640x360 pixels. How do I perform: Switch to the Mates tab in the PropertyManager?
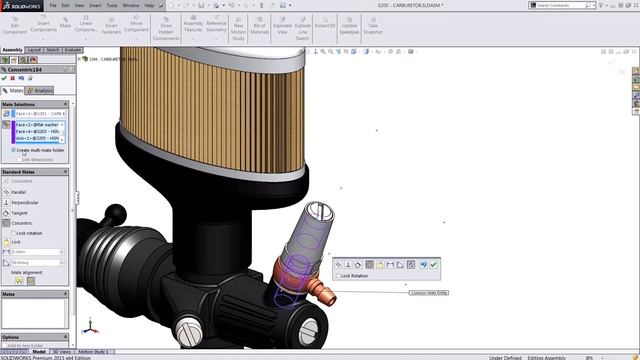point(13,91)
